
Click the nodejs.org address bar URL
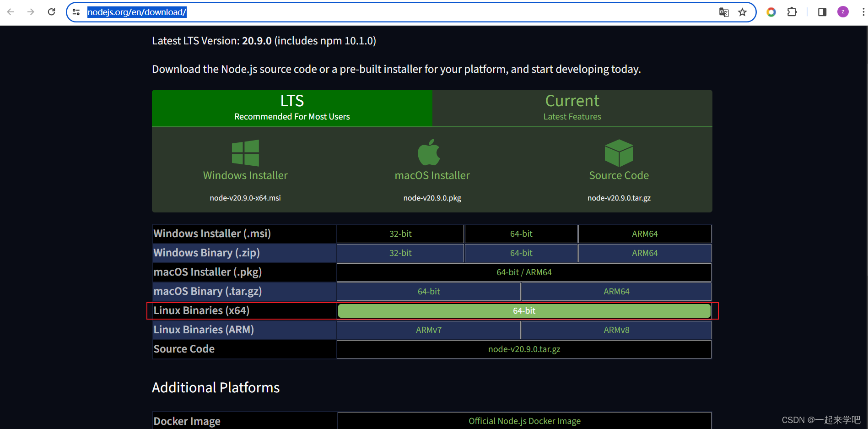(137, 12)
